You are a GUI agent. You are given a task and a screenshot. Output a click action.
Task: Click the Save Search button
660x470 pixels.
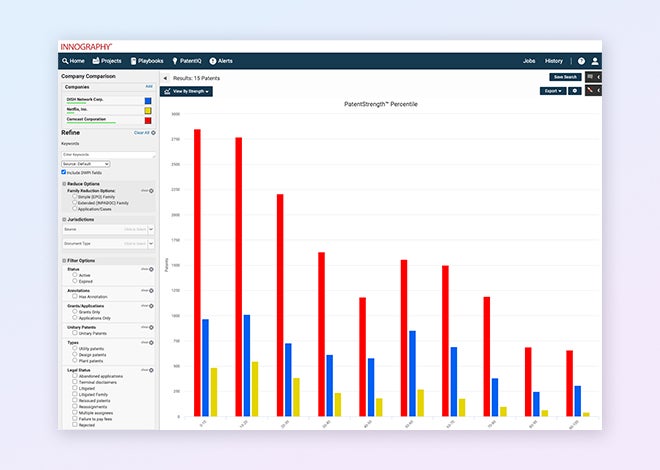[564, 77]
